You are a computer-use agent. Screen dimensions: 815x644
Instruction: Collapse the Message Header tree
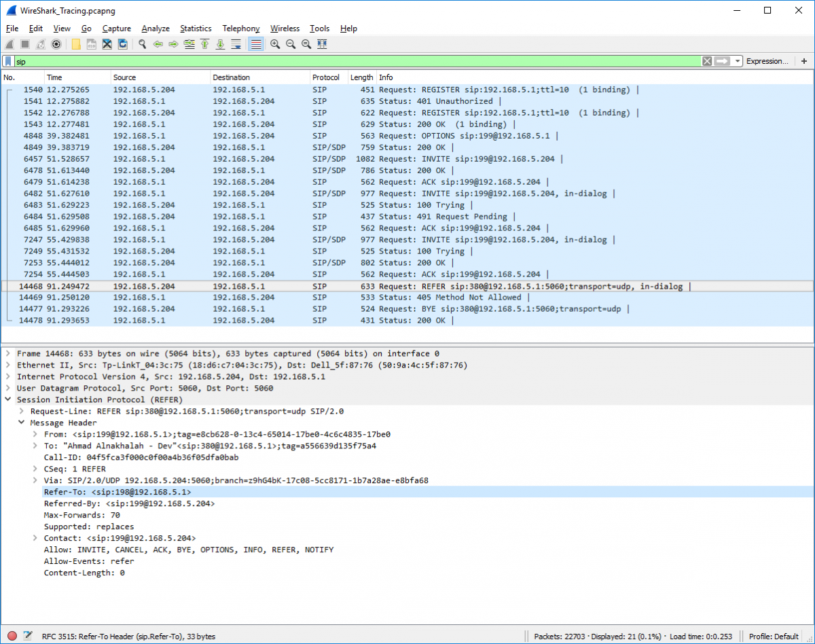pos(22,423)
